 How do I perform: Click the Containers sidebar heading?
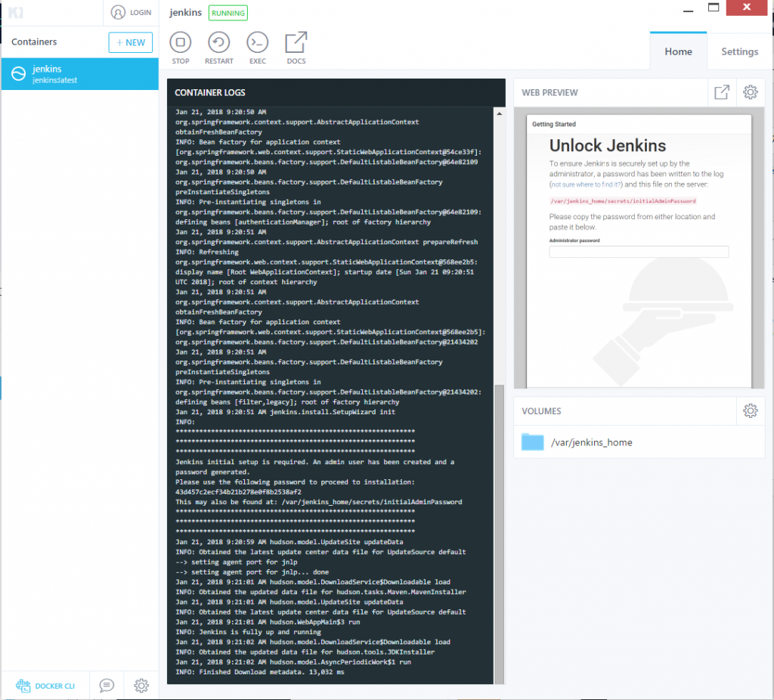(x=34, y=42)
